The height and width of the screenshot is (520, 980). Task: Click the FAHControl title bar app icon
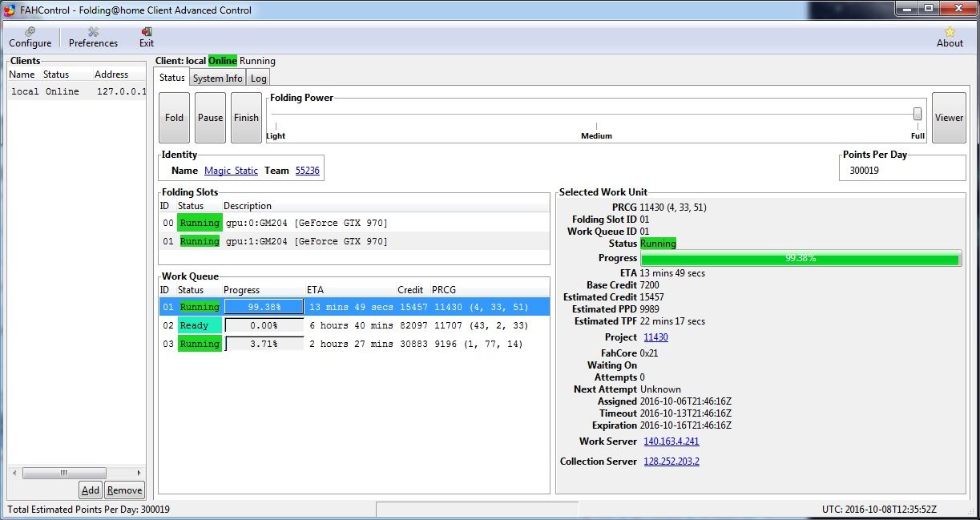(x=9, y=10)
